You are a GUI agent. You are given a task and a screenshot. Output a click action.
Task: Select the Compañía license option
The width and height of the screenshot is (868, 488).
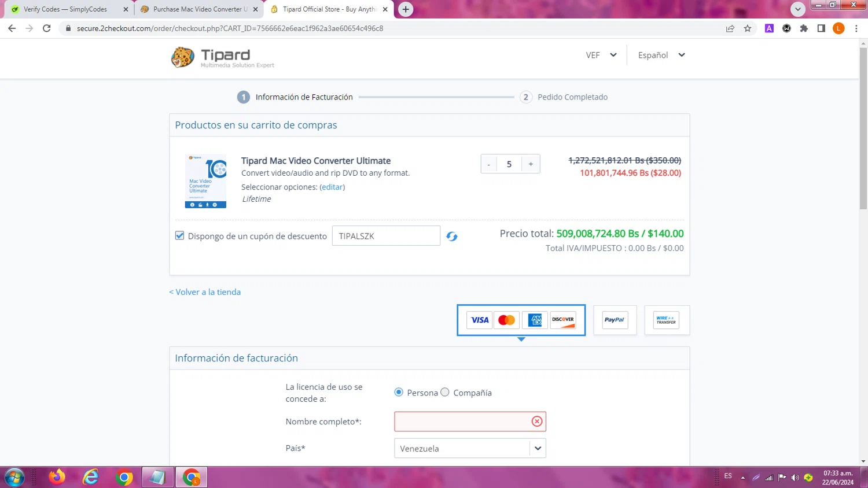pyautogui.click(x=445, y=392)
